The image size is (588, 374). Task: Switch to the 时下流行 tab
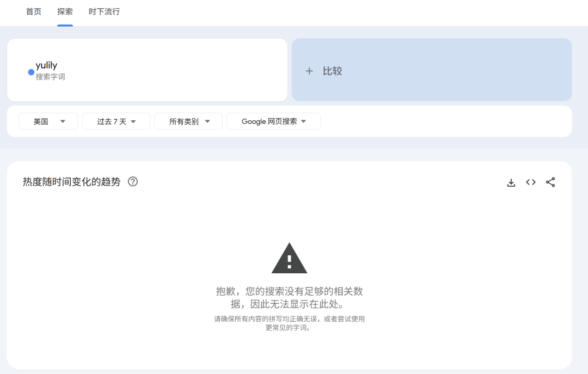click(103, 11)
